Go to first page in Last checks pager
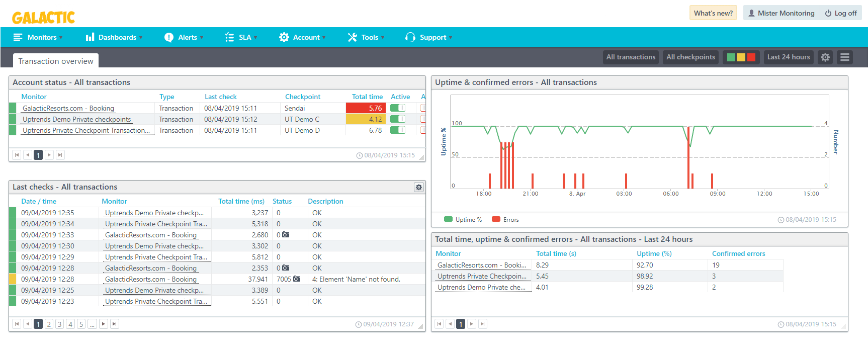 point(17,324)
